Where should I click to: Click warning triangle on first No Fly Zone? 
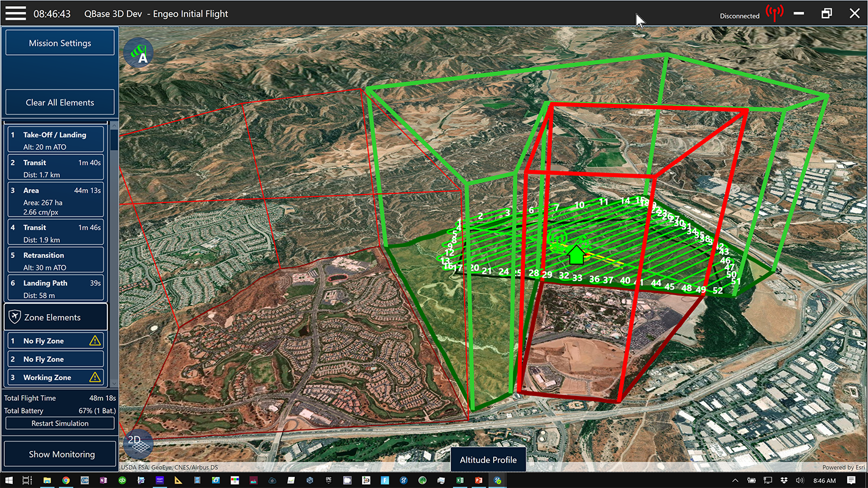(x=95, y=341)
